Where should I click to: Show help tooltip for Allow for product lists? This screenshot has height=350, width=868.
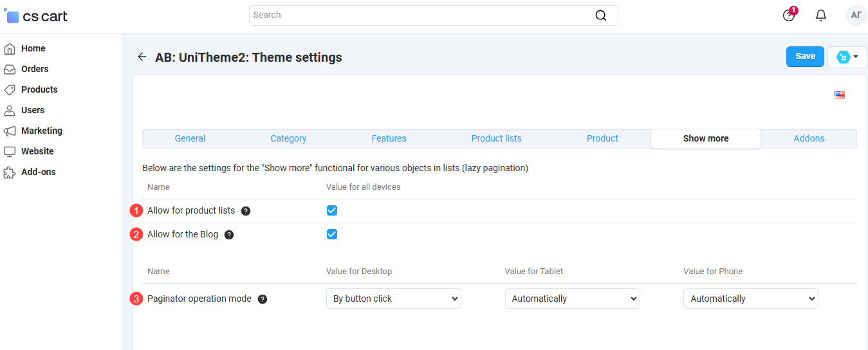tap(246, 211)
